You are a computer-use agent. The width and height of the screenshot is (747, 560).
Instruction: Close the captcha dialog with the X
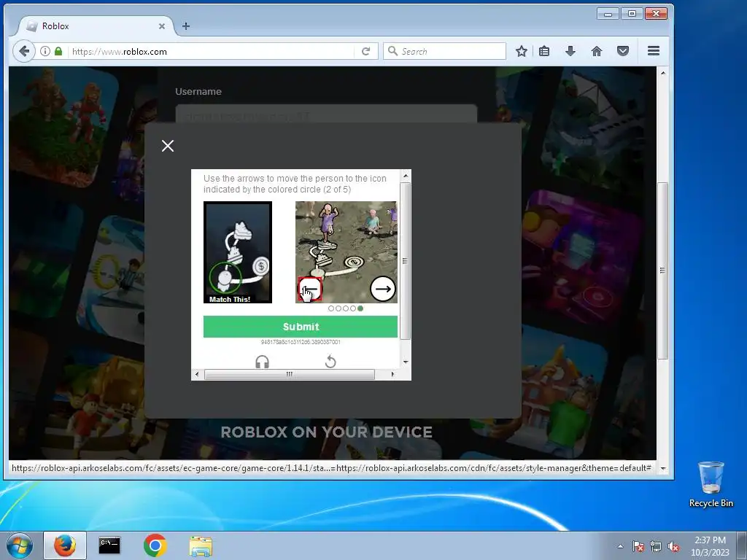point(168,146)
